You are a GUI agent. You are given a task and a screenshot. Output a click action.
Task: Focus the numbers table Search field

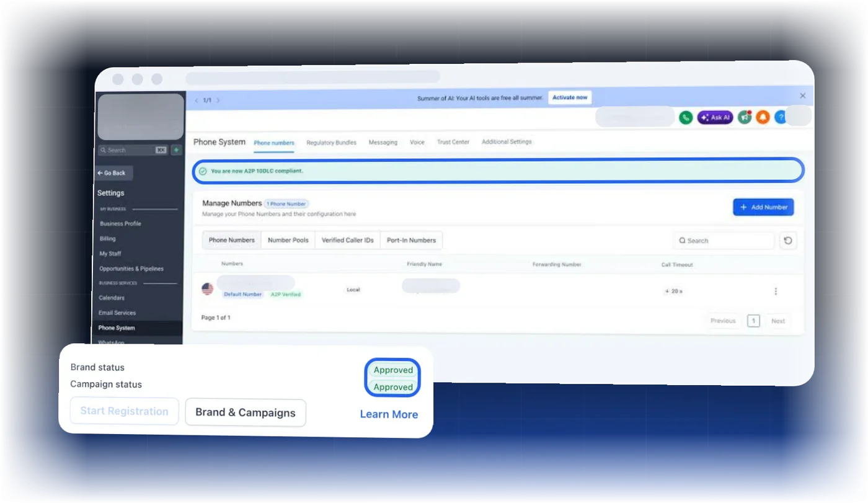724,241
